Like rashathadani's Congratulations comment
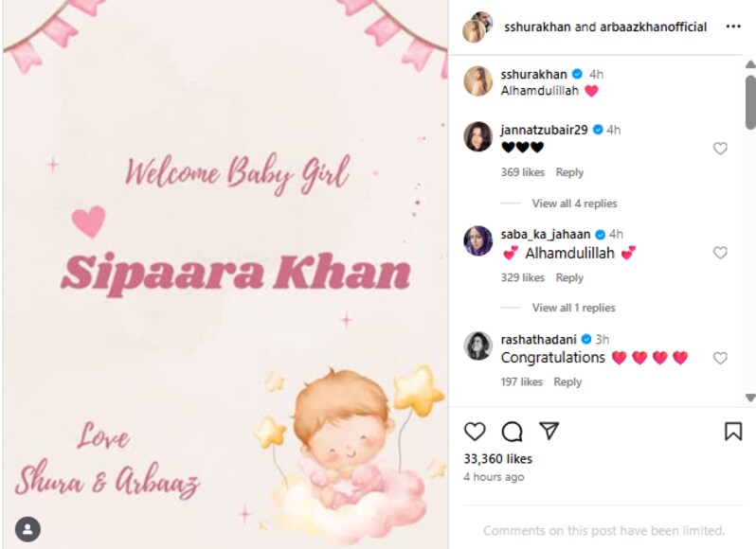The height and width of the screenshot is (549, 756). click(x=720, y=358)
